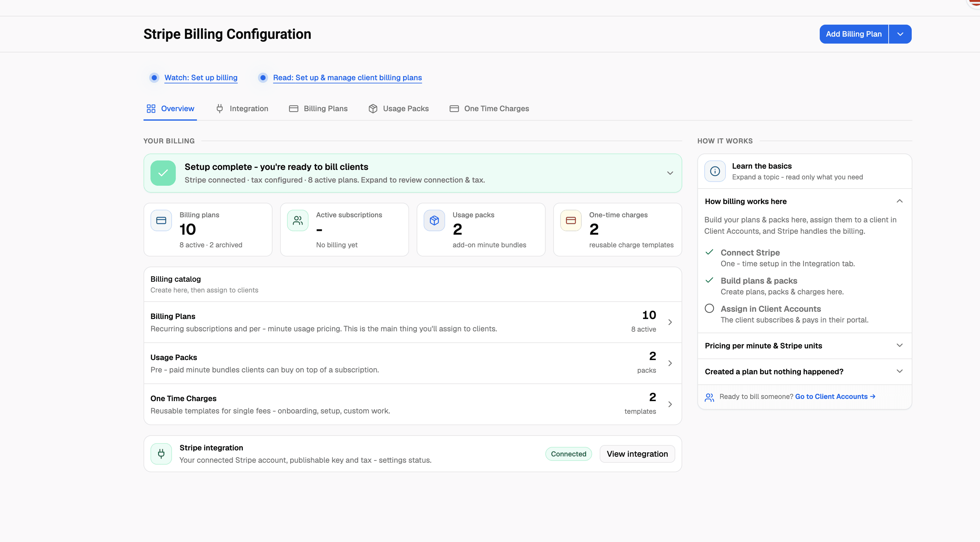Click the Learn the basics info icon
The height and width of the screenshot is (542, 980).
pos(715,172)
